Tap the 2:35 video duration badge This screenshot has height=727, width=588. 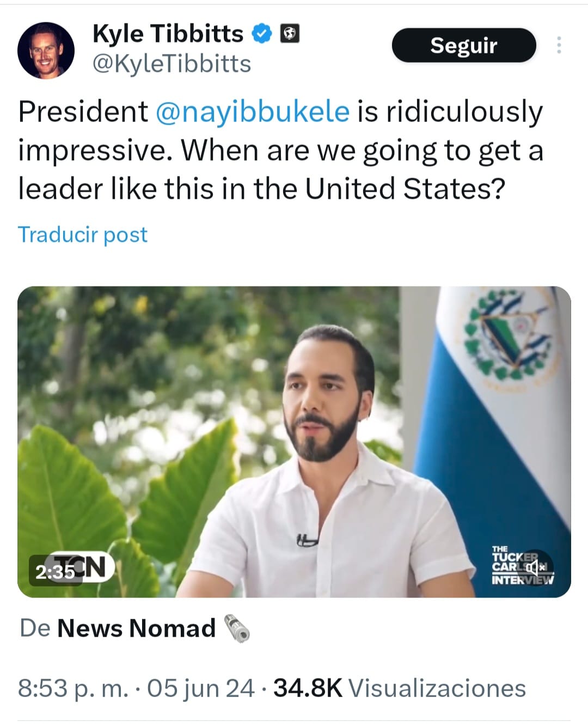click(55, 572)
